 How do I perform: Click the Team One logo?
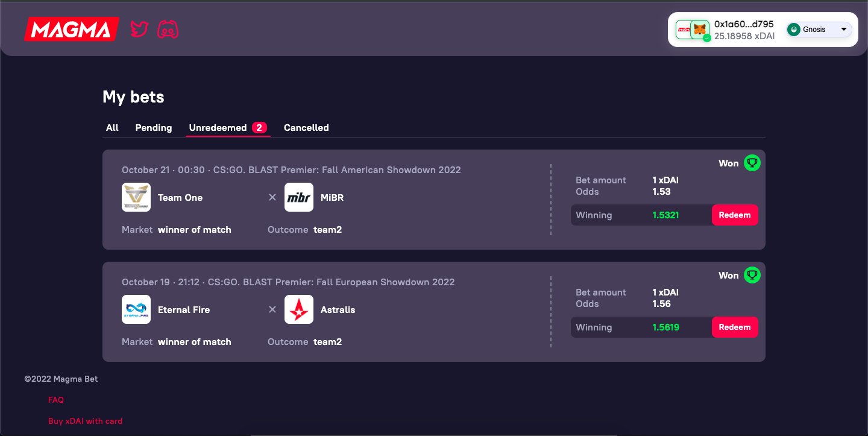click(x=136, y=197)
